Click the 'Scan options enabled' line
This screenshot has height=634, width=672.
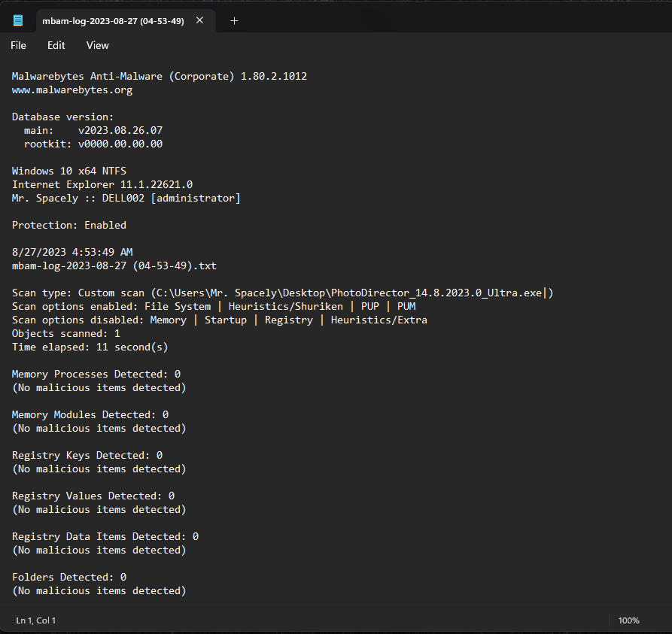click(214, 306)
